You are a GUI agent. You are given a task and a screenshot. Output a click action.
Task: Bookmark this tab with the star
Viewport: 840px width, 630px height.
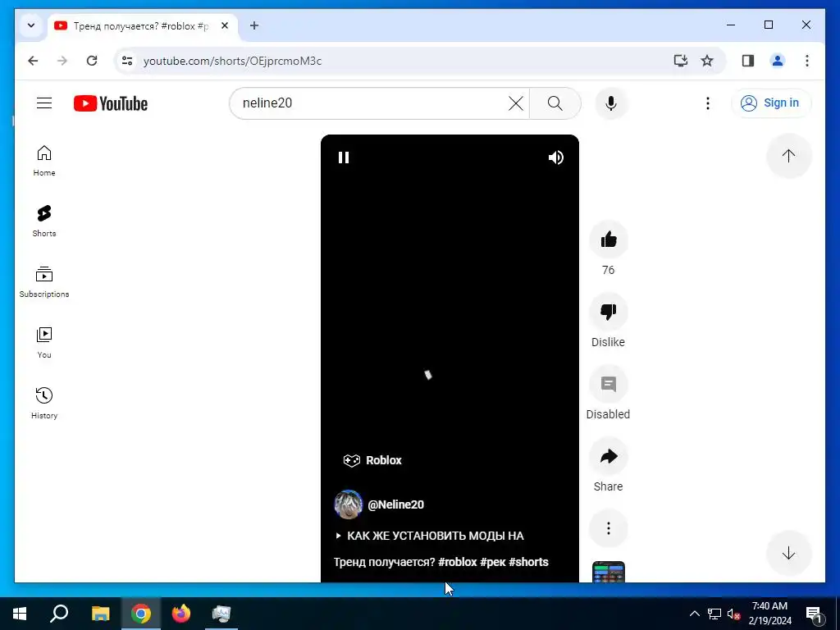coord(707,61)
